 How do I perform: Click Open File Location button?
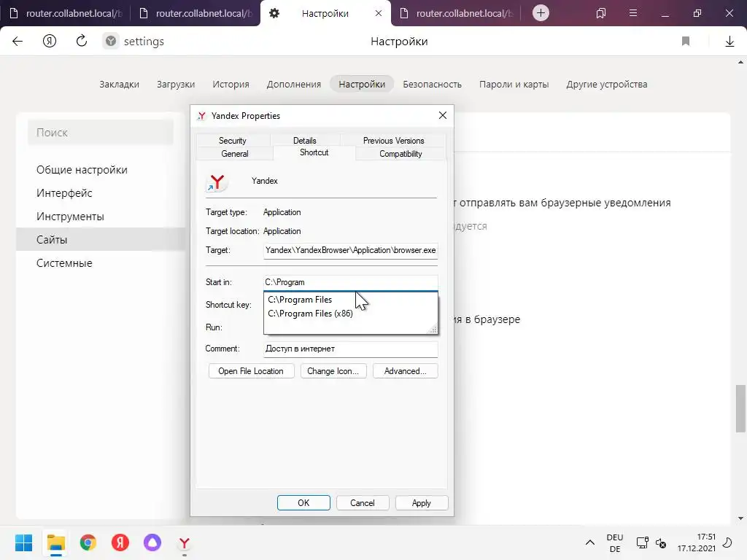click(251, 371)
